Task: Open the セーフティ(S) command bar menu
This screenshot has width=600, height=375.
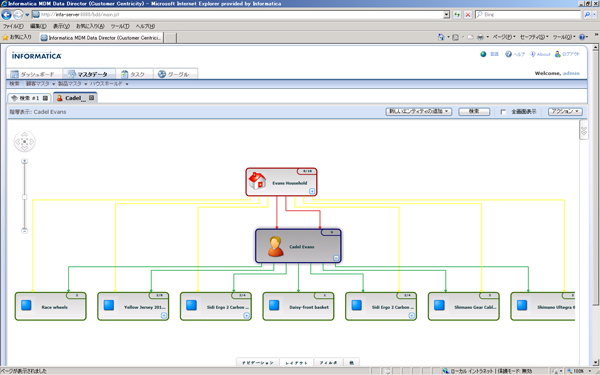Action: (534, 37)
